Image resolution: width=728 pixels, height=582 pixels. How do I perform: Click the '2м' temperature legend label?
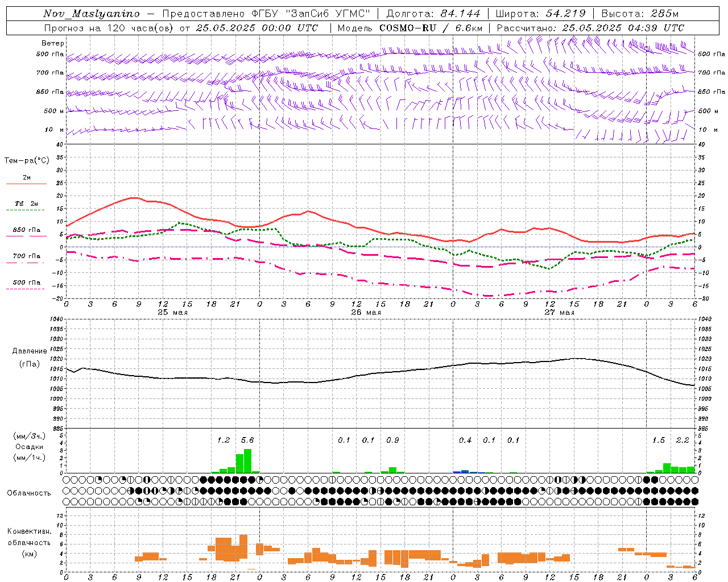[27, 178]
